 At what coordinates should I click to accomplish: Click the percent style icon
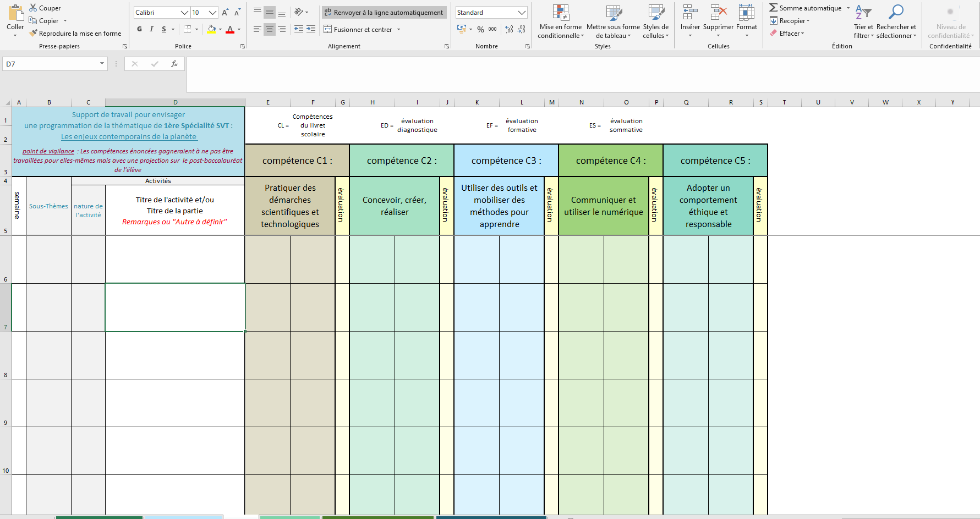pos(480,29)
